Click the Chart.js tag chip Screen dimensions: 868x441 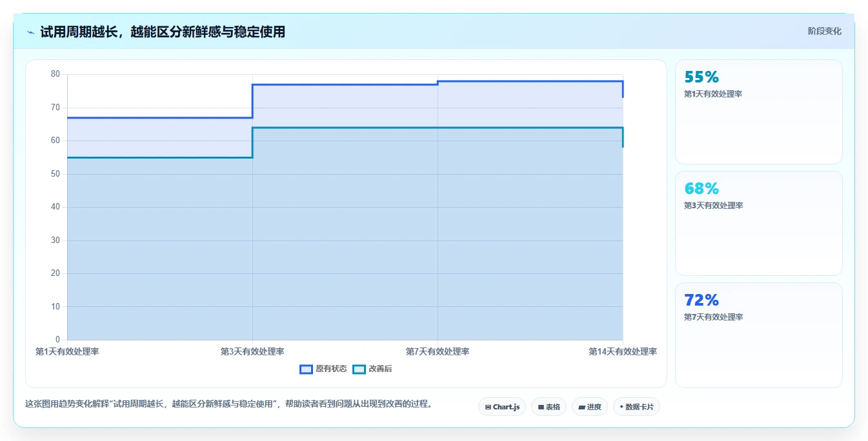pos(502,407)
